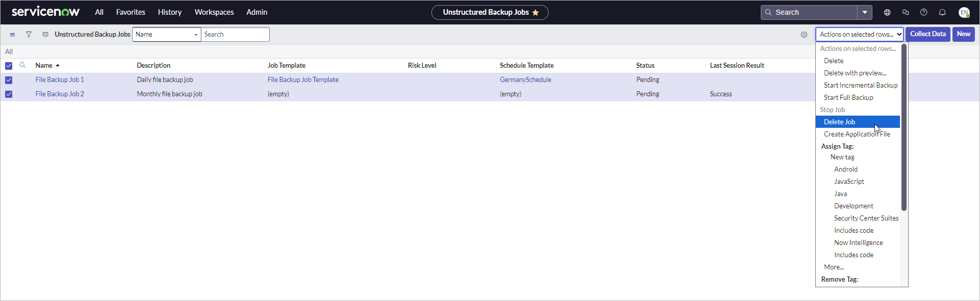Screen dimensions: 980x301
Task: Click the magnifier in global search box
Action: point(768,12)
